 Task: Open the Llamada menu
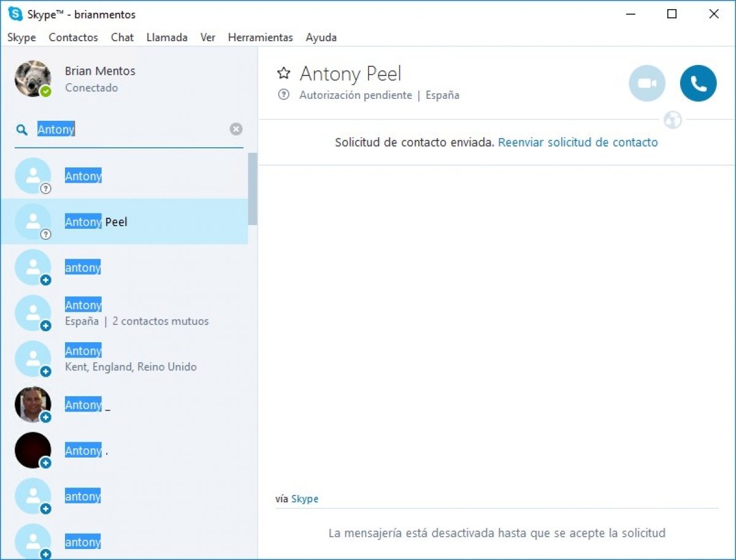pos(167,37)
